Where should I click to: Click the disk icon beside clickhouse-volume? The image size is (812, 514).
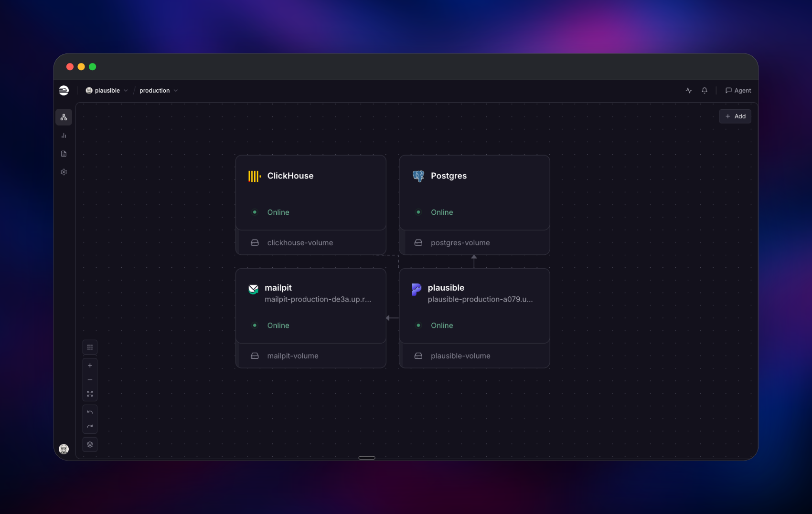(255, 243)
